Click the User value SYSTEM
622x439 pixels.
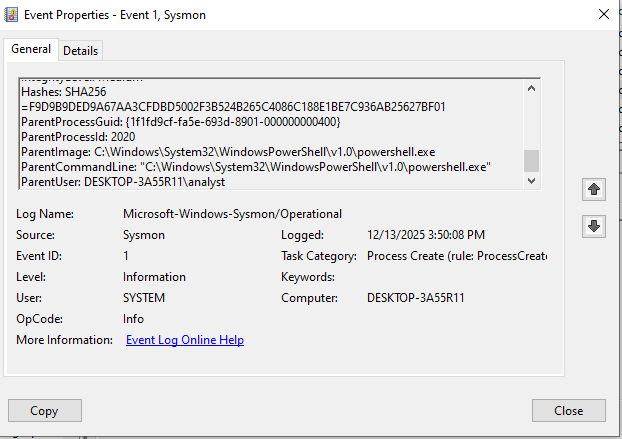144,298
